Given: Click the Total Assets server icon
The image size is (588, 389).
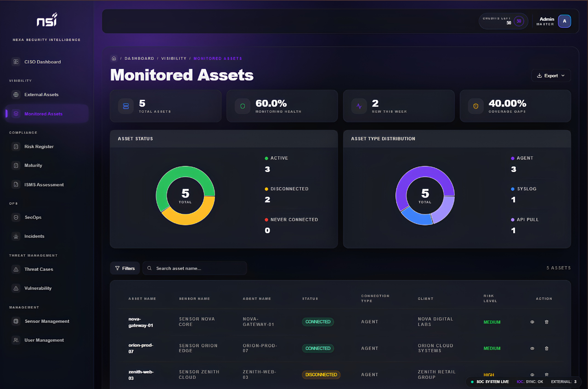Looking at the screenshot, I should tap(126, 106).
